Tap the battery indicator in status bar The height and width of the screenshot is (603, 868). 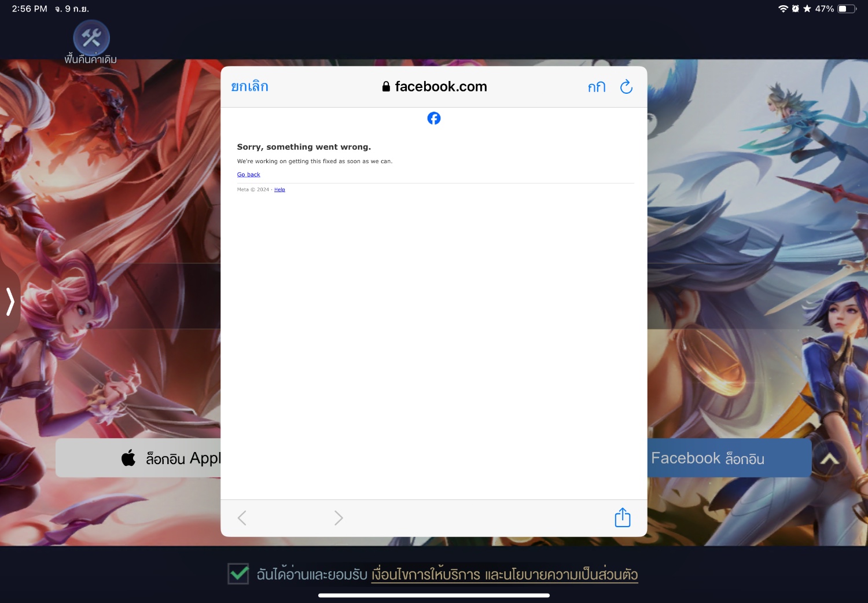point(847,9)
